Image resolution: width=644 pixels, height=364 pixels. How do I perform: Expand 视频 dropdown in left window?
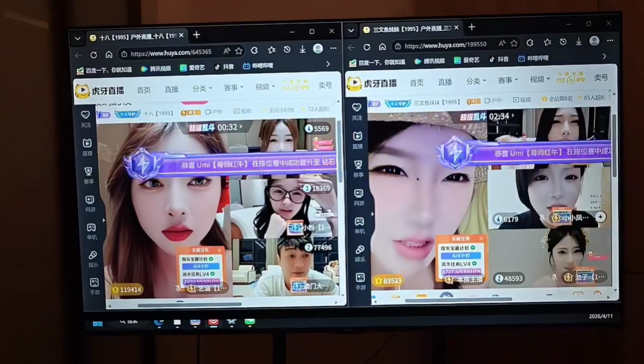[x=265, y=86]
